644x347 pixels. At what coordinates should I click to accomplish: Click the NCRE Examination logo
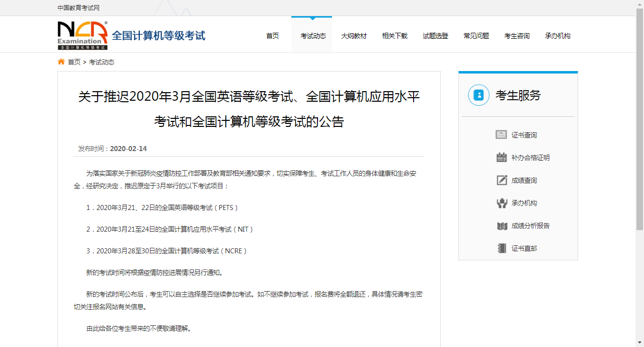tap(83, 35)
